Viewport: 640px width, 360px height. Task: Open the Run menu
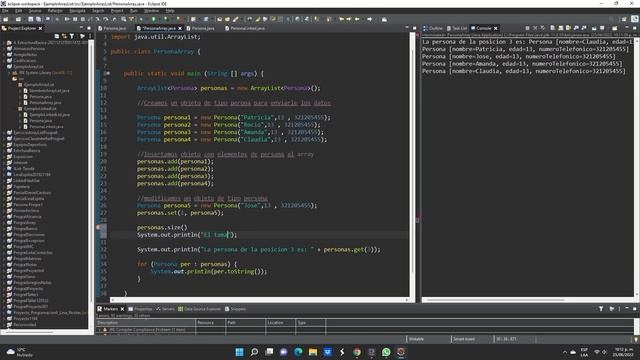click(134, 11)
